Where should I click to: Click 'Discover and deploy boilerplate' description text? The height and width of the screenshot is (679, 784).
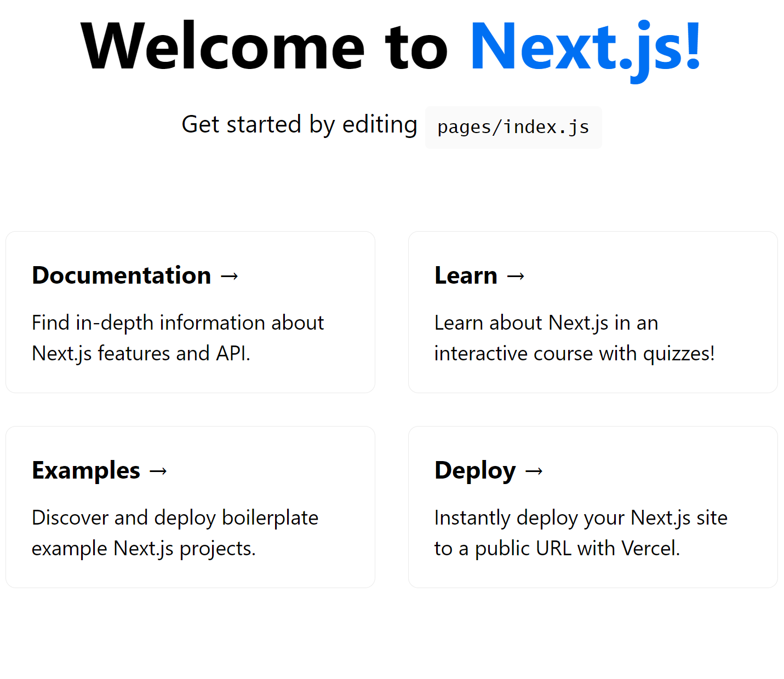pyautogui.click(x=175, y=518)
